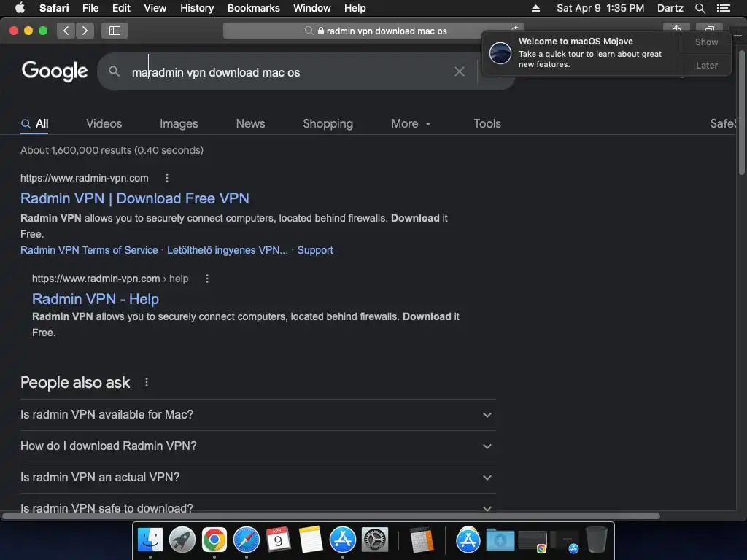
Task: Switch to Shopping results tab
Action: point(328,124)
